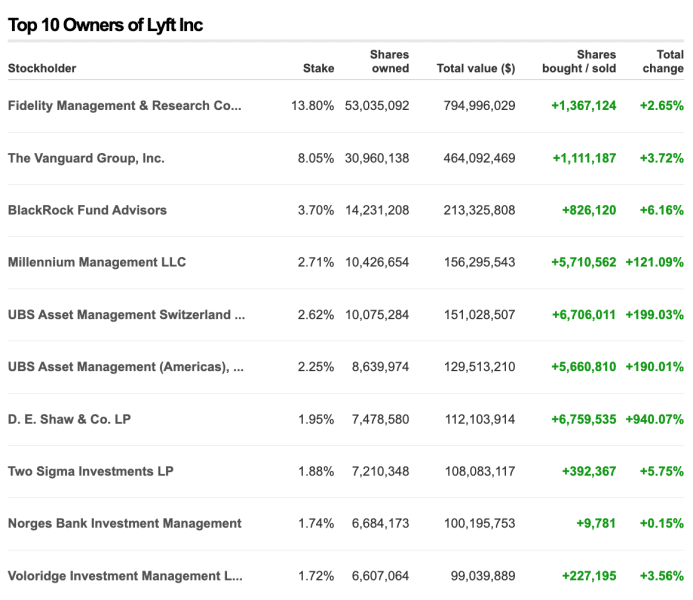Click total value 213,325,808
The image size is (693, 600).
point(480,210)
